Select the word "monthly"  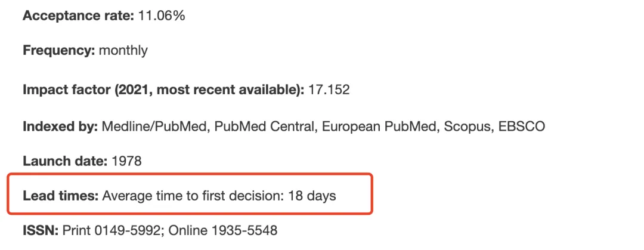[x=123, y=51]
